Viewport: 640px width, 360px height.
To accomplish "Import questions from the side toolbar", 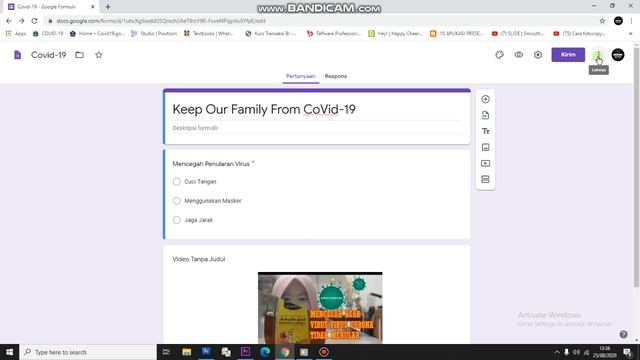I will pyautogui.click(x=485, y=116).
